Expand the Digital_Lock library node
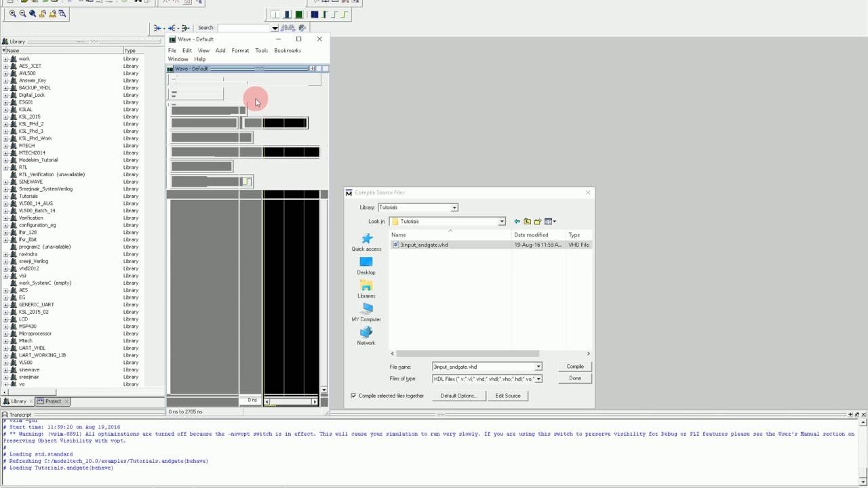Image resolution: width=868 pixels, height=488 pixels. coord(5,95)
